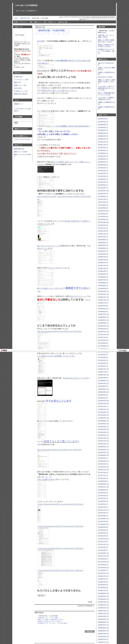Screen dimensions: 129x644
Task: Open 最新コメントのRSS feed link
Action: click(x=21, y=152)
